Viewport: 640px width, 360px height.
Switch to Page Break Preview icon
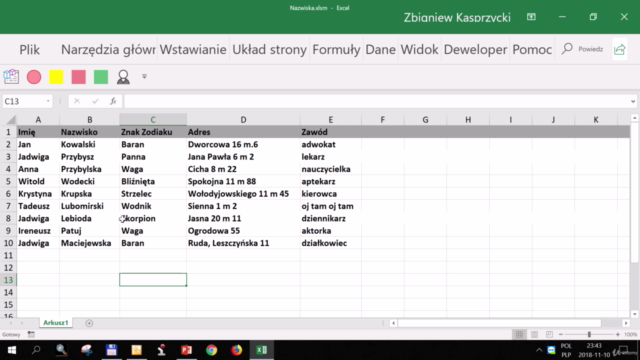549,334
